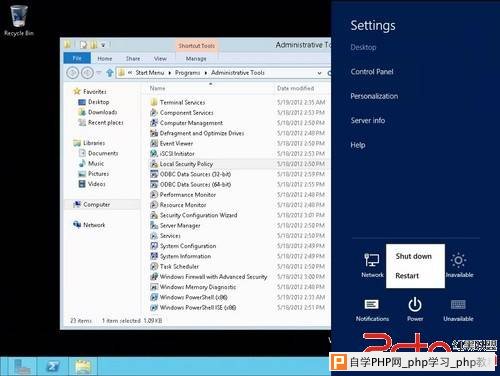The width and height of the screenshot is (500, 376).
Task: Click the iSCSI Initiator icon
Action: click(154, 154)
